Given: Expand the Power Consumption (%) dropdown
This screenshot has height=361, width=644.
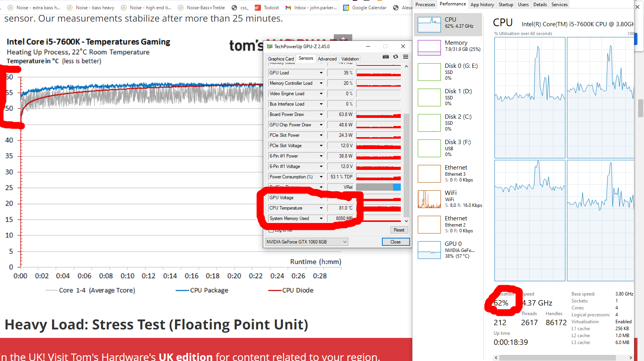Looking at the screenshot, I should click(x=321, y=177).
